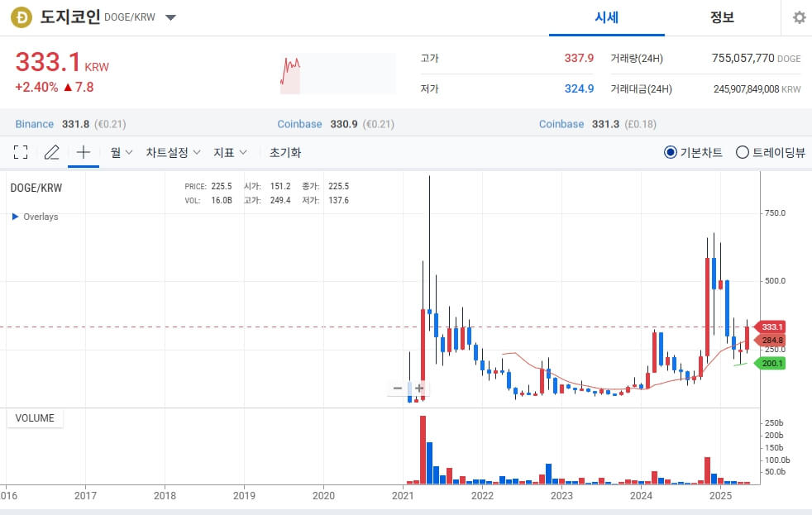Click the DOGE/KRW ticker selector arrow
The image size is (812, 515).
[170, 17]
